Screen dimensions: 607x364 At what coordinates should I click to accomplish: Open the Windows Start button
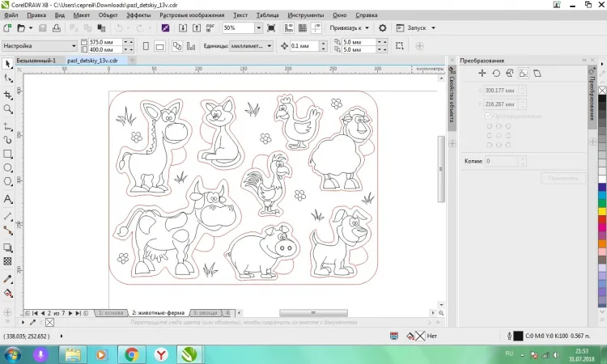coord(11,354)
